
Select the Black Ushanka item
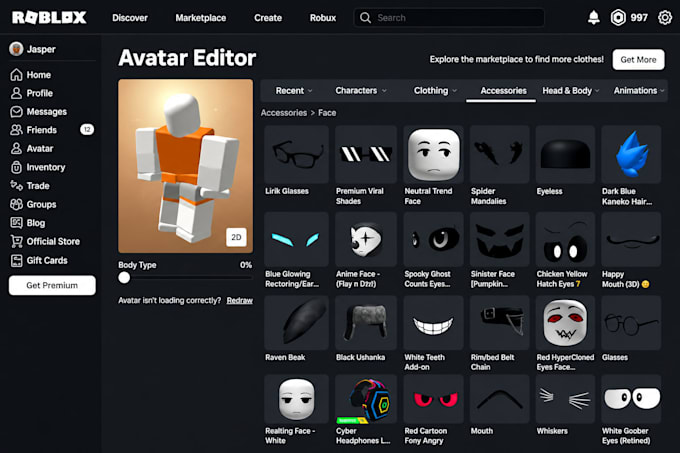[366, 323]
